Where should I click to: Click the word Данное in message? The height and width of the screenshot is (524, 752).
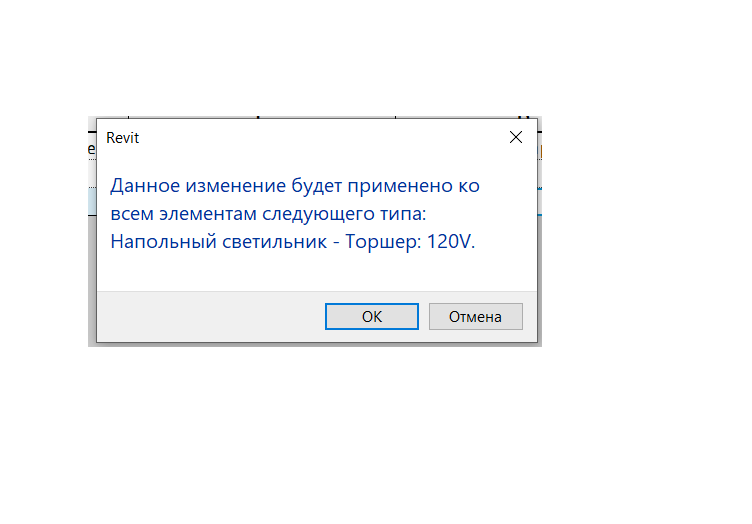coord(145,186)
